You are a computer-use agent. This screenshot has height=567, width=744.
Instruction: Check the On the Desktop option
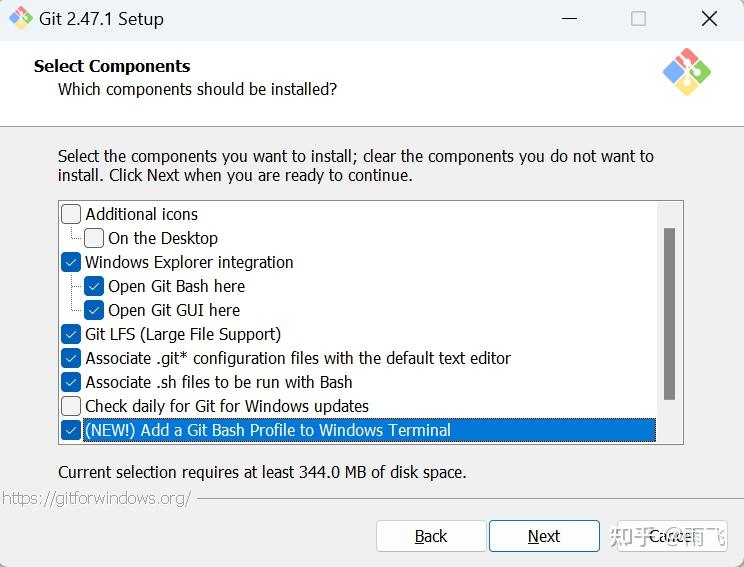click(x=94, y=238)
